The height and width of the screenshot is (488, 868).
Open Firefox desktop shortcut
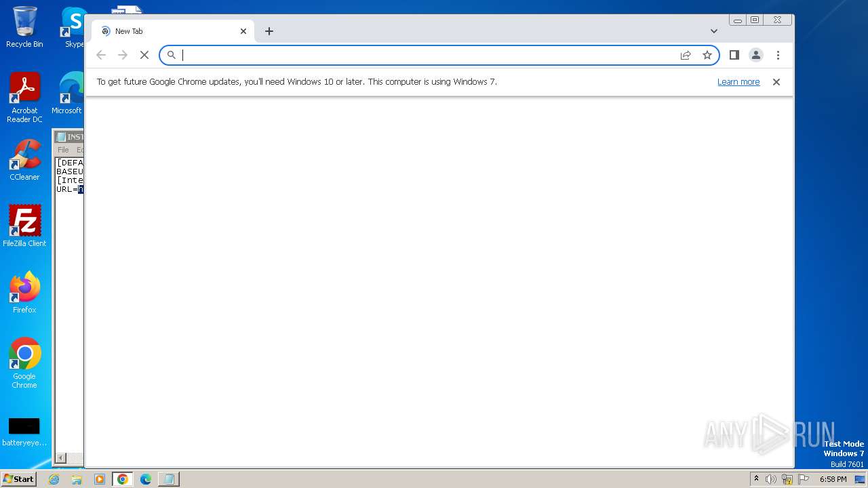[x=24, y=292]
